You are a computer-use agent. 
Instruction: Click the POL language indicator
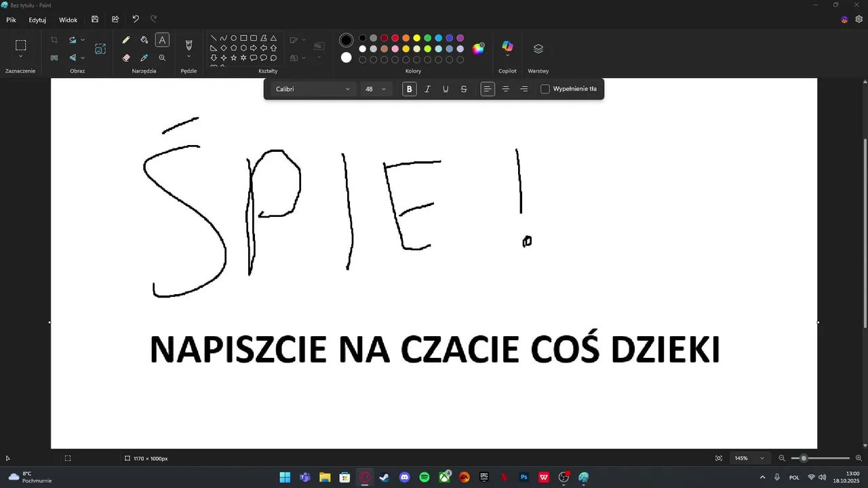tap(794, 478)
